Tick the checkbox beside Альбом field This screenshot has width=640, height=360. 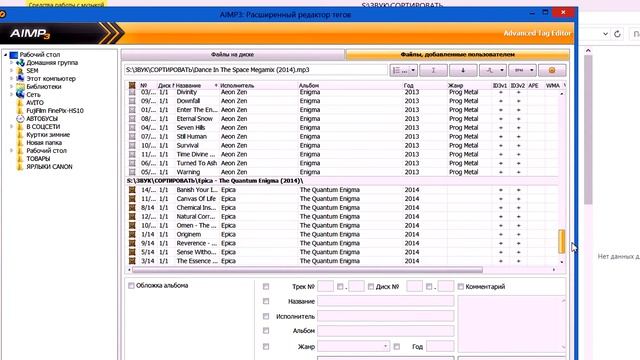(x=266, y=331)
